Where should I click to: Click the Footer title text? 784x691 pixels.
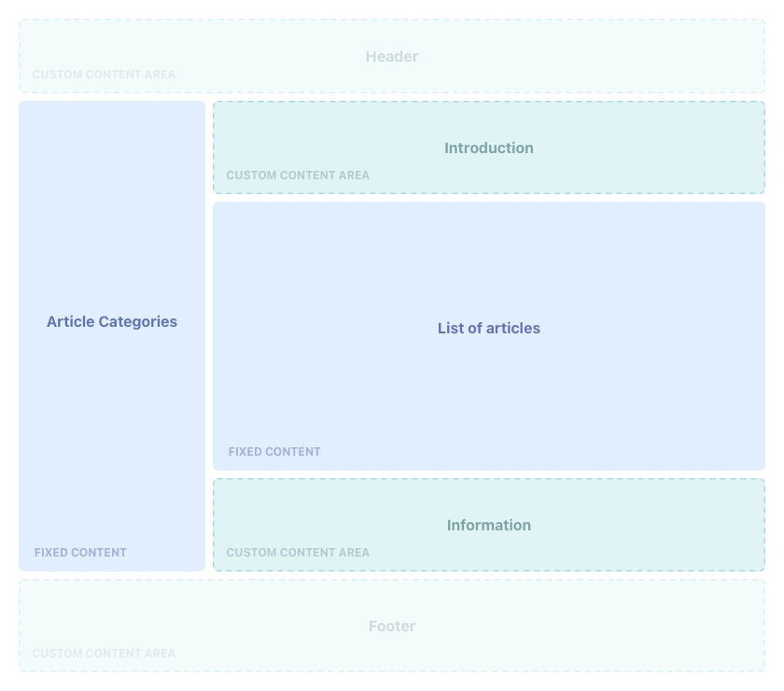(392, 626)
